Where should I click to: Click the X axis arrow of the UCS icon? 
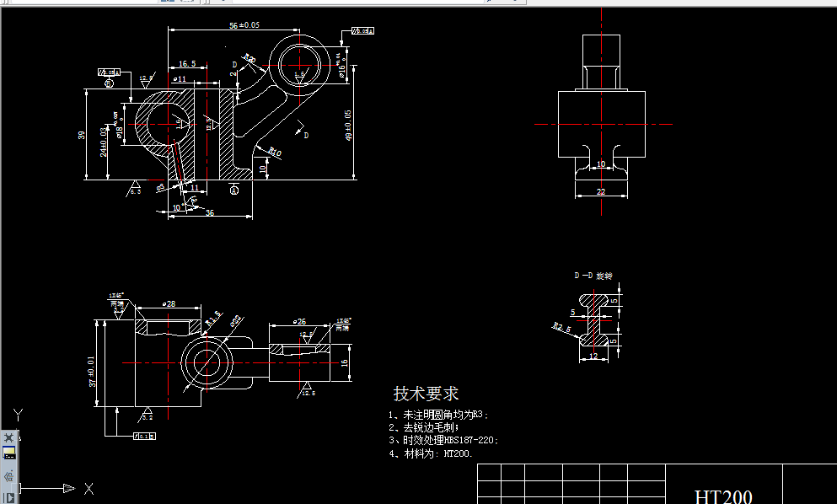point(69,489)
